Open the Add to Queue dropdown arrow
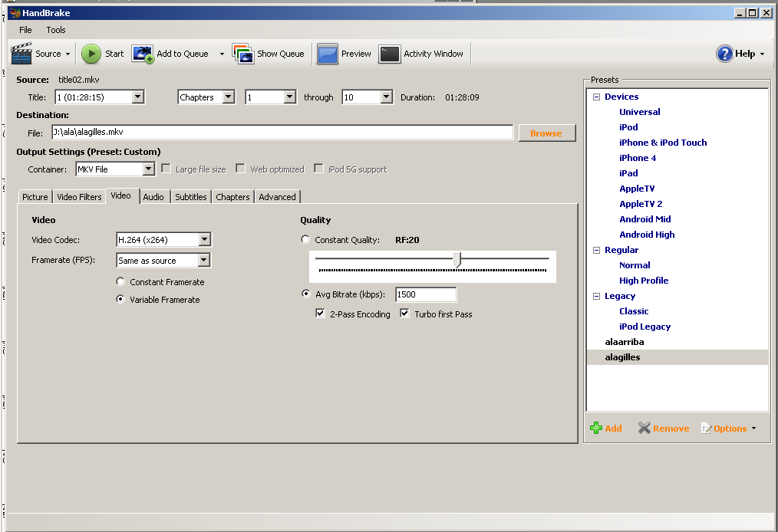The width and height of the screenshot is (778, 532). click(222, 54)
